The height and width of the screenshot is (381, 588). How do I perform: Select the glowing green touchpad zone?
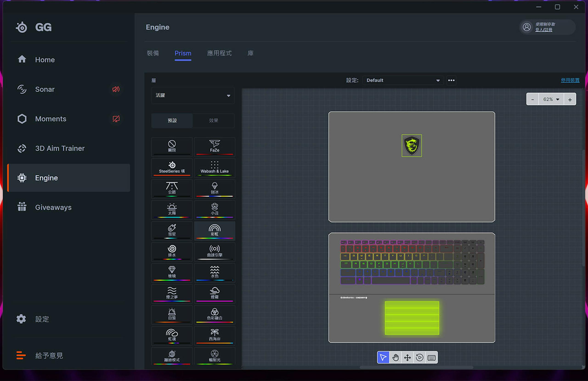click(x=412, y=318)
